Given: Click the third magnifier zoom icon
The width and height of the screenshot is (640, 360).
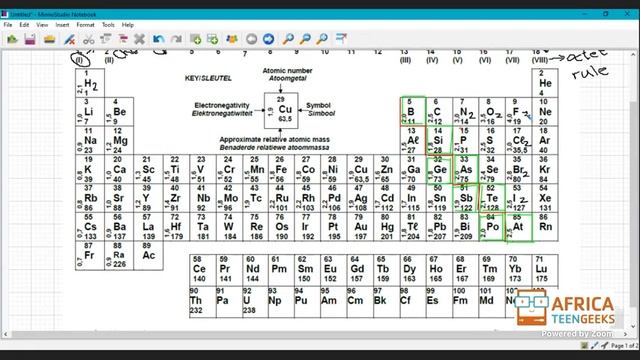Looking at the screenshot, I should (x=322, y=39).
